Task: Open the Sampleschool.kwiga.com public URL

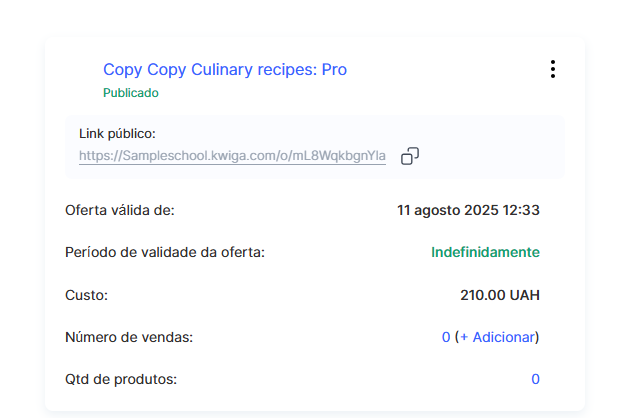Action: pyautogui.click(x=232, y=156)
